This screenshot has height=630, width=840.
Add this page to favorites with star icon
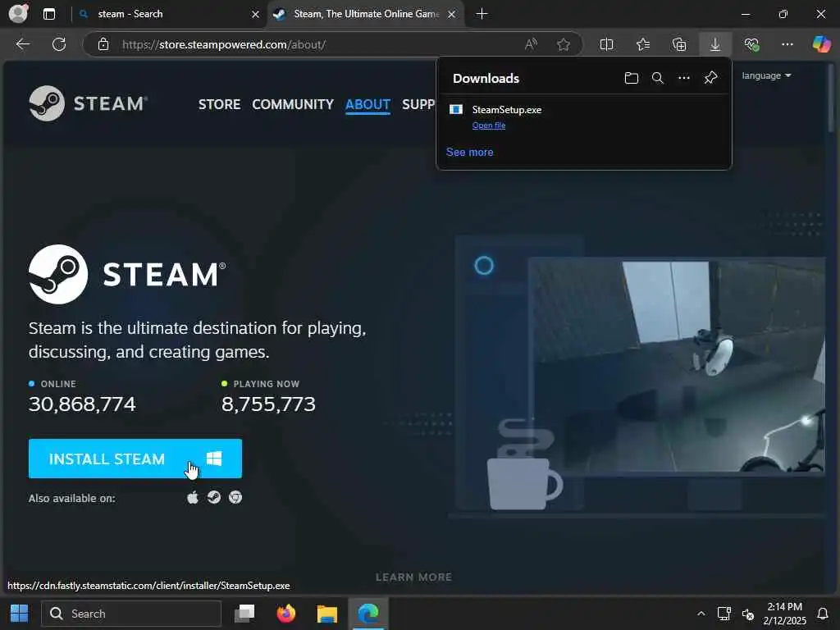pos(563,44)
